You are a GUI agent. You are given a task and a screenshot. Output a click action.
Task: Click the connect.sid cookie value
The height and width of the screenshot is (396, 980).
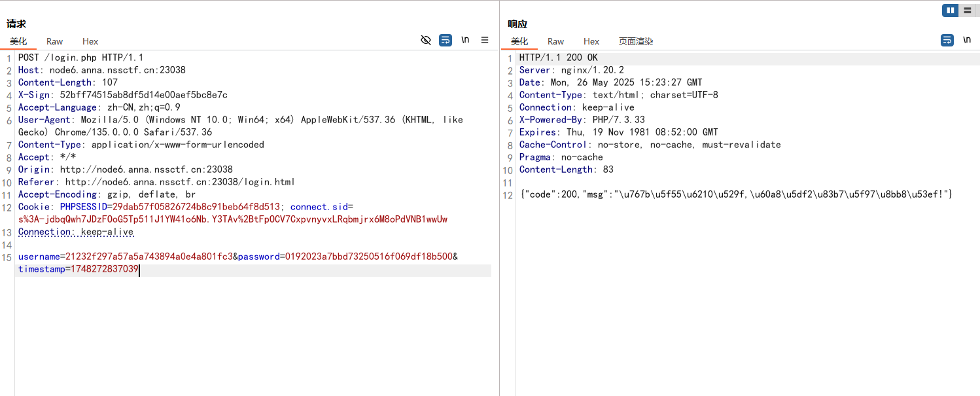coord(233,219)
